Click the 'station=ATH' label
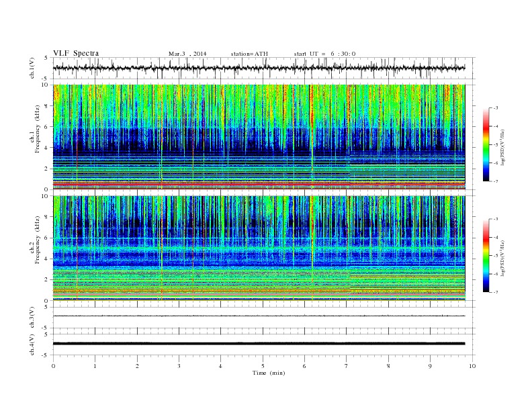The image size is (532, 411). click(x=249, y=54)
